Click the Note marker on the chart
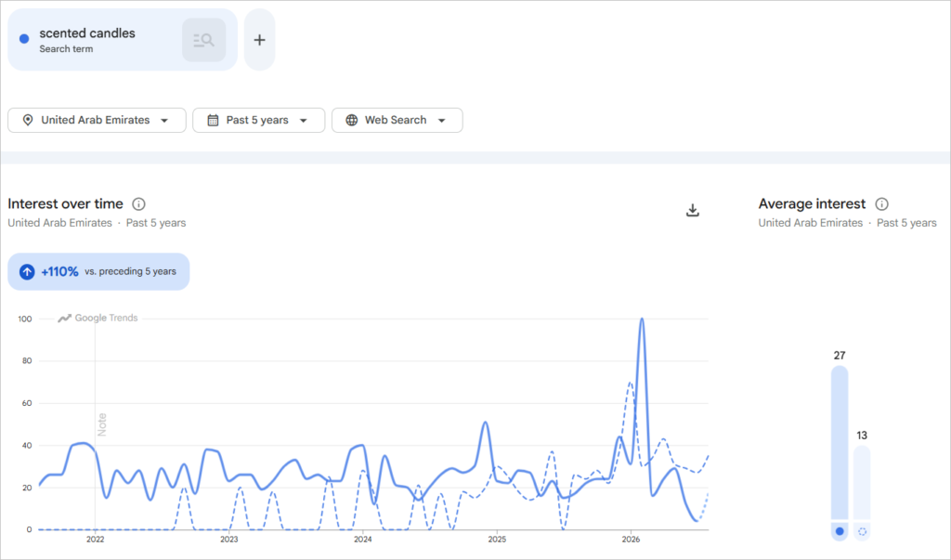Image resolution: width=951 pixels, height=560 pixels. point(102,424)
